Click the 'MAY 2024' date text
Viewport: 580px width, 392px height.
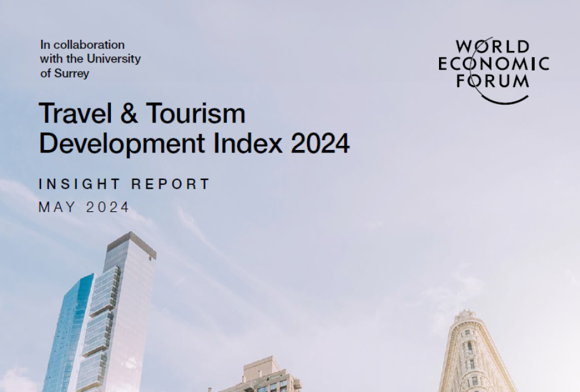[x=84, y=207]
